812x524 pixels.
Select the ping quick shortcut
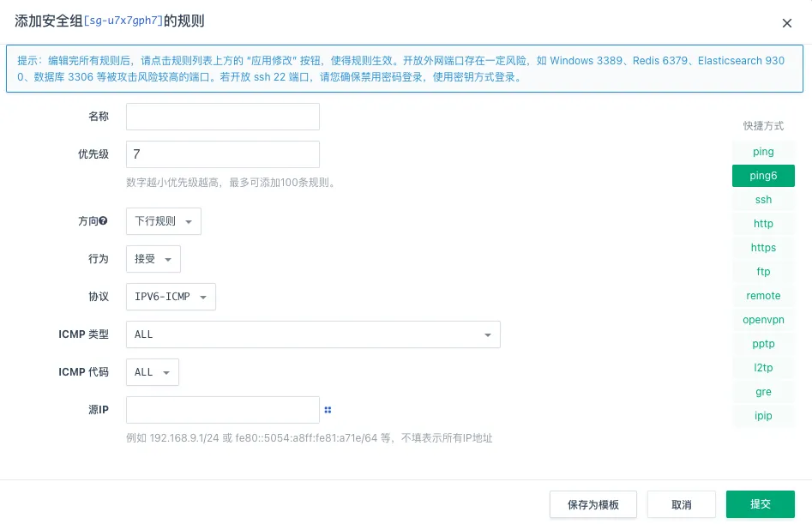pos(762,152)
